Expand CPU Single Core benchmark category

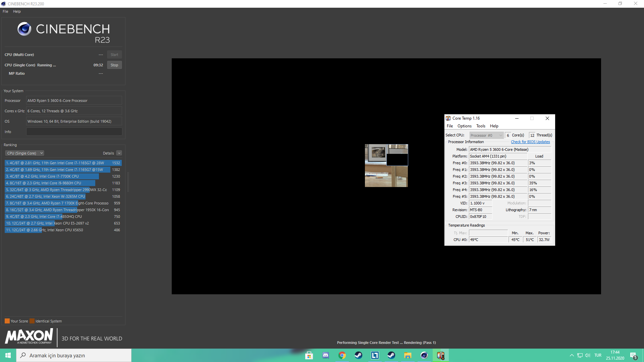click(41, 153)
